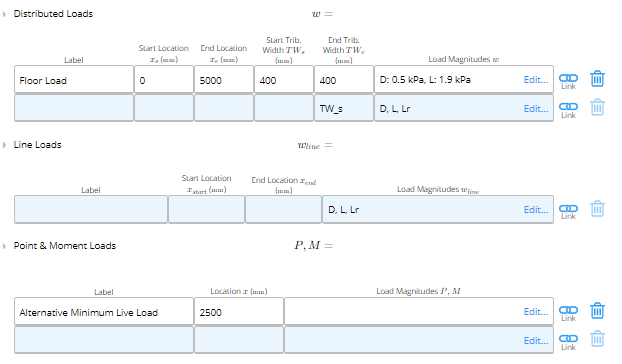Expand the Point & Moment Loads section
The width and height of the screenshot is (622, 364).
click(x=4, y=246)
